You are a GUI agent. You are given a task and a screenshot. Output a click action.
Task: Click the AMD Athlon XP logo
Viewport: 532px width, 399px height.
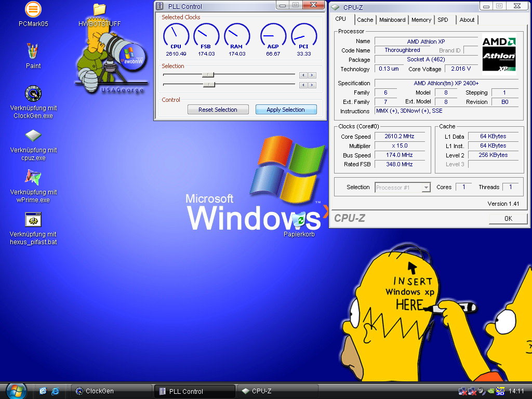(499, 54)
